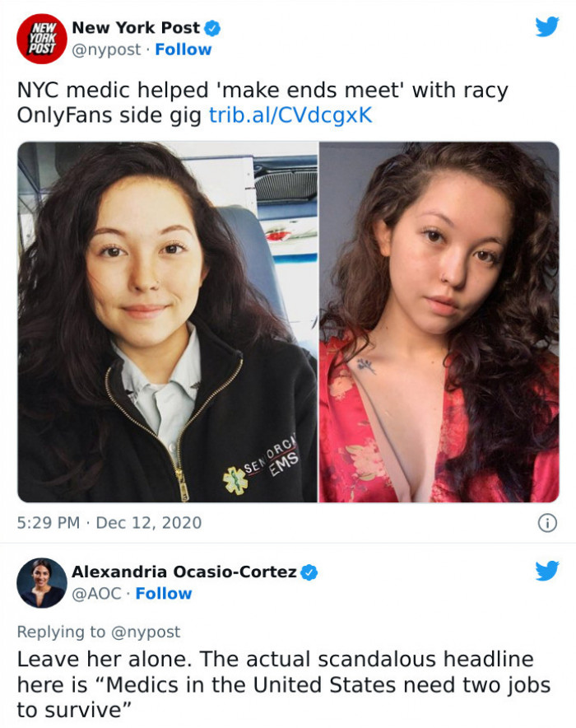
Task: Click the verified badge next to New York Post
Action: coord(212,28)
